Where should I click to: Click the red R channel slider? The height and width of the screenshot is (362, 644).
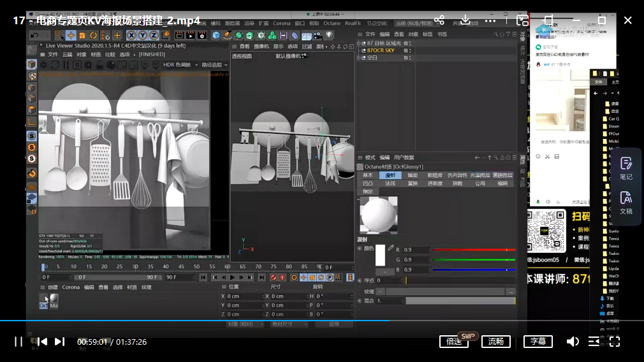[x=474, y=250]
